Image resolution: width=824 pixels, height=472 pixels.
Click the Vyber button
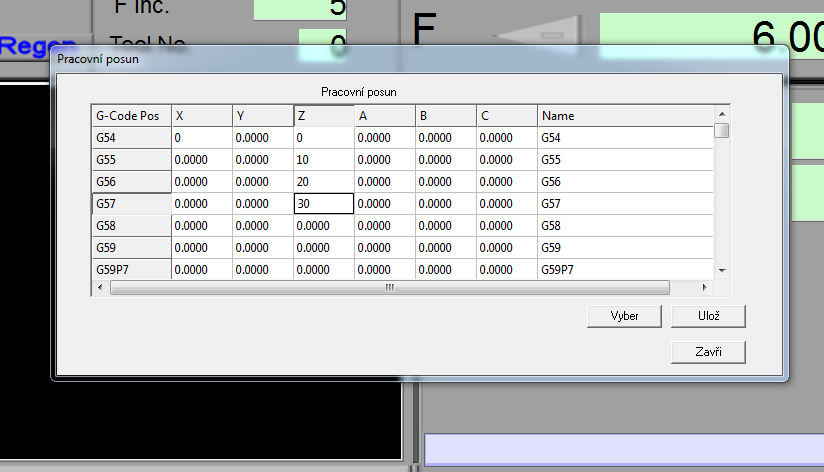(x=625, y=316)
